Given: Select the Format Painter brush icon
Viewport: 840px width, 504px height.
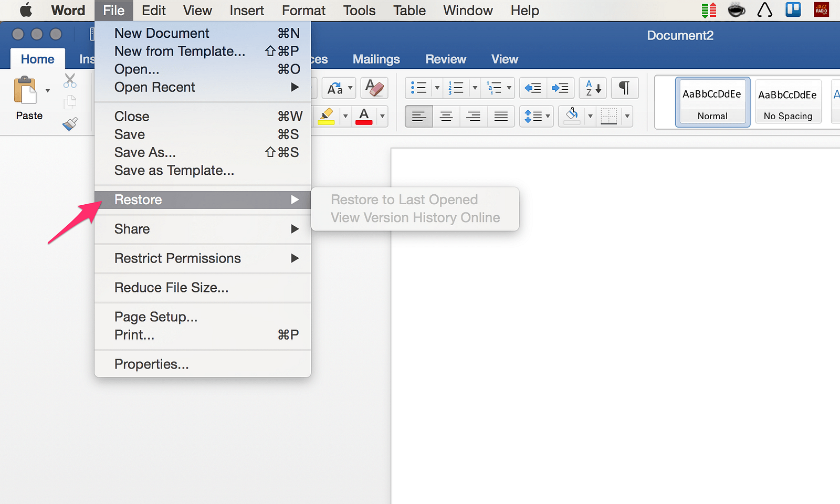Looking at the screenshot, I should click(x=70, y=124).
